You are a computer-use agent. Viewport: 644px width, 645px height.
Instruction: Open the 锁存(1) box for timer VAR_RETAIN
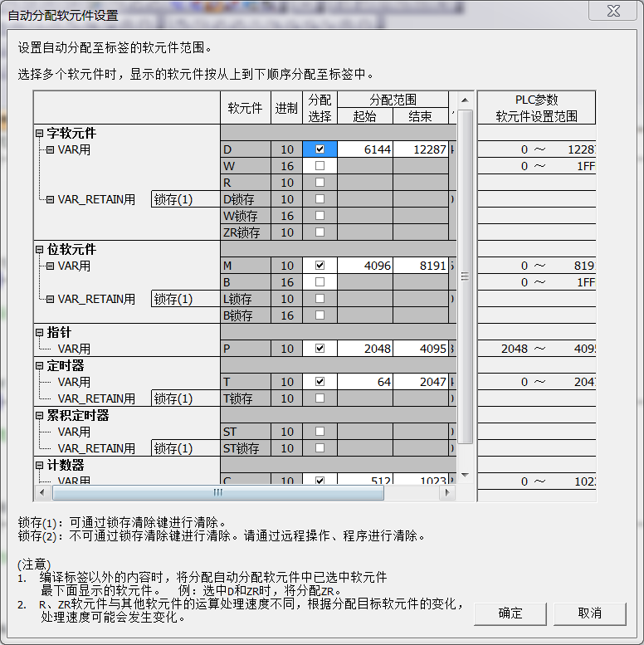(x=185, y=398)
